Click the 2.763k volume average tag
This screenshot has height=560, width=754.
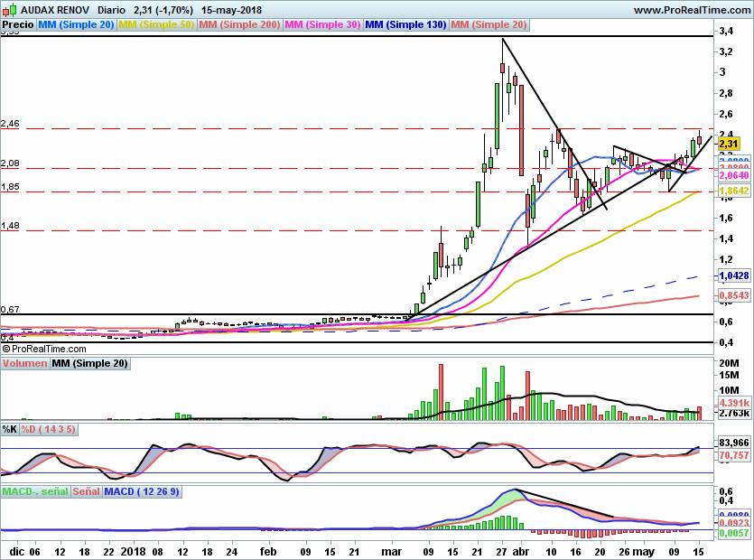(734, 413)
